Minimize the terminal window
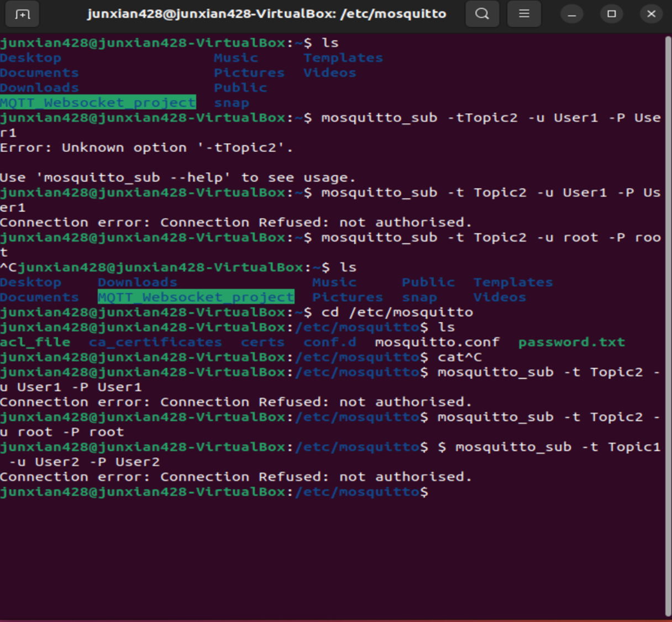 (571, 14)
